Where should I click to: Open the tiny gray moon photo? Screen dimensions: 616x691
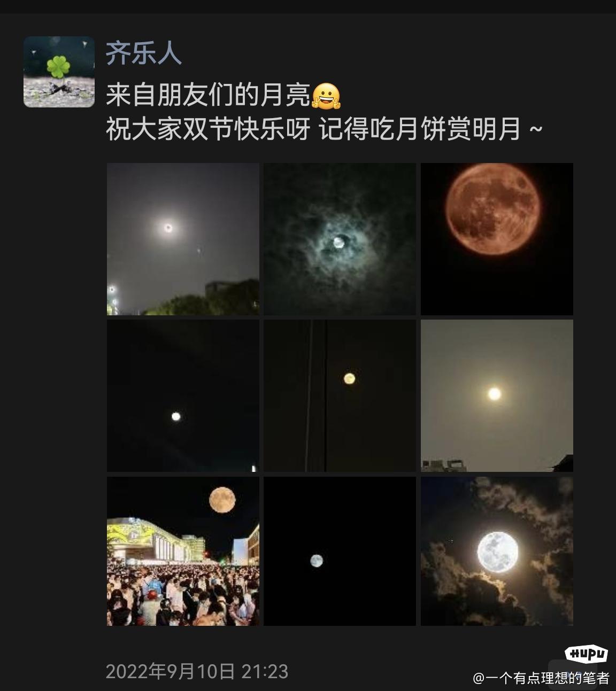(340, 551)
